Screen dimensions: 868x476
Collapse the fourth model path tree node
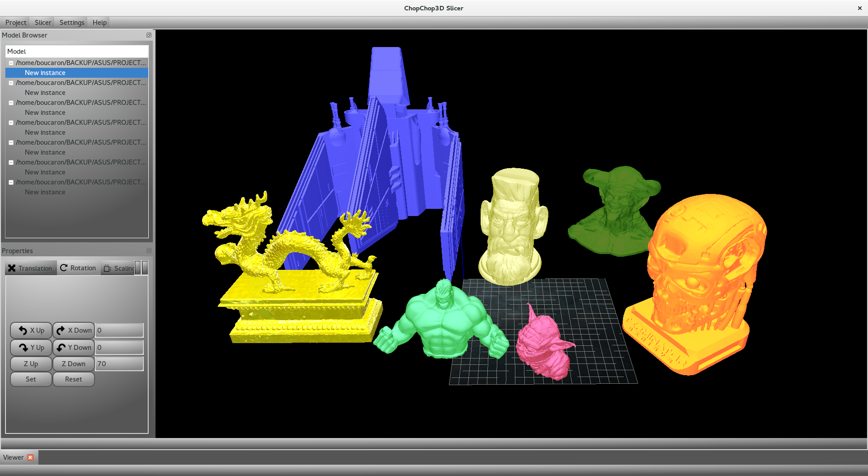pos(11,123)
